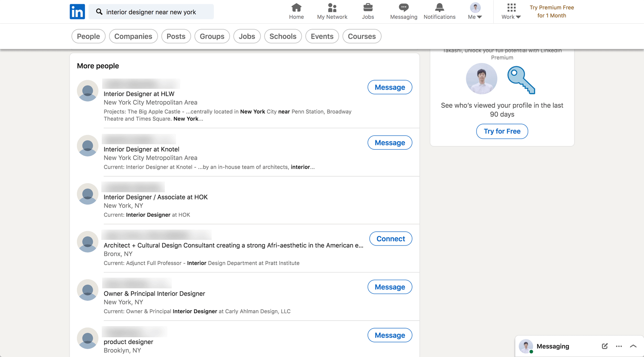Open avatar of Interior Designer at Knotel
Viewport: 644px width, 357px height.
(88, 146)
